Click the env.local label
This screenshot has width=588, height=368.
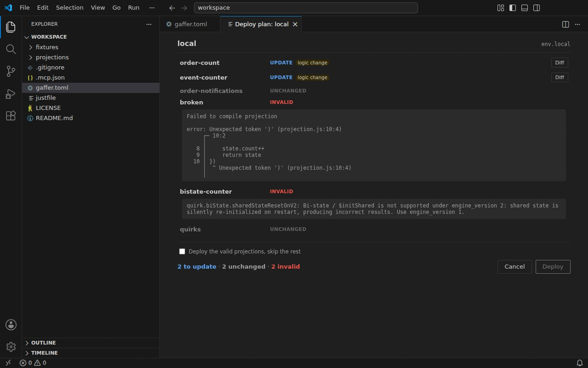tap(555, 44)
